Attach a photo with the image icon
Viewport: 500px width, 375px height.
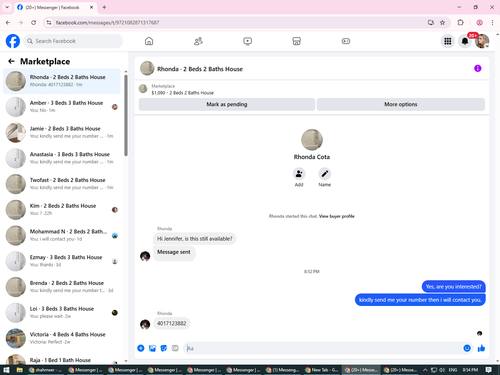(152, 348)
